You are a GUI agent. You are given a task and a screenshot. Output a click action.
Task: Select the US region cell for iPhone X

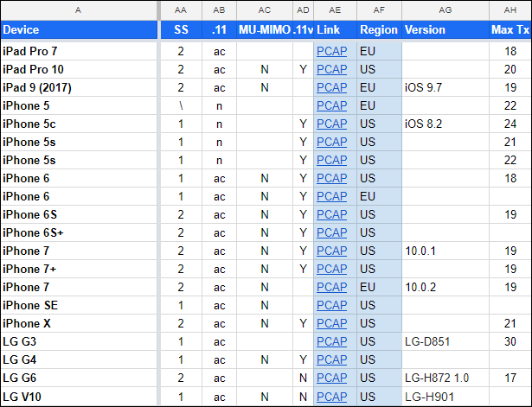380,323
